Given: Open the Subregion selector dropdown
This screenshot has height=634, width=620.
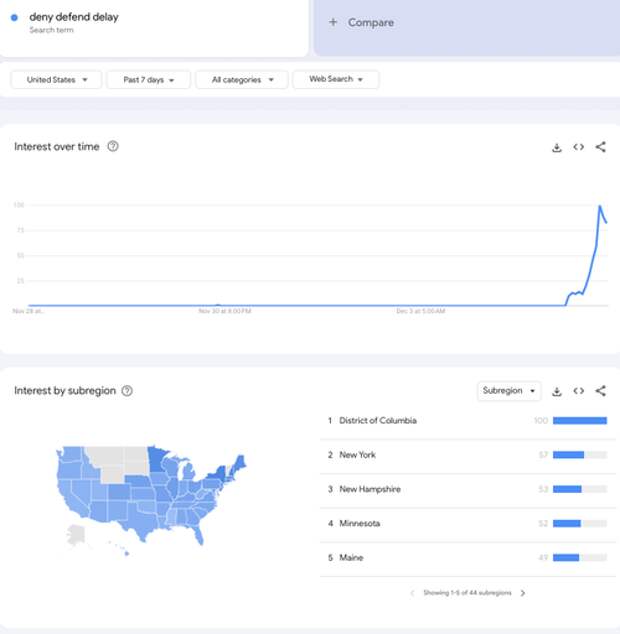Looking at the screenshot, I should [509, 391].
